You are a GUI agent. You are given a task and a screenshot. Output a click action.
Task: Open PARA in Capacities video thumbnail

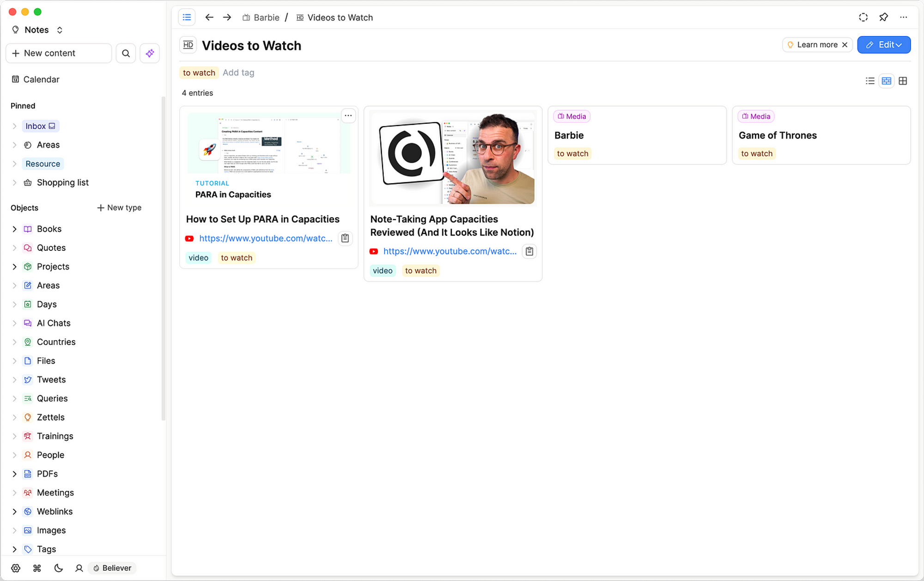tap(268, 158)
